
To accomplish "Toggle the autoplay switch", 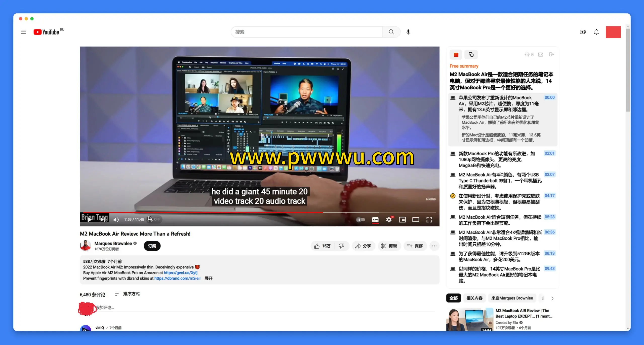I will pyautogui.click(x=360, y=220).
